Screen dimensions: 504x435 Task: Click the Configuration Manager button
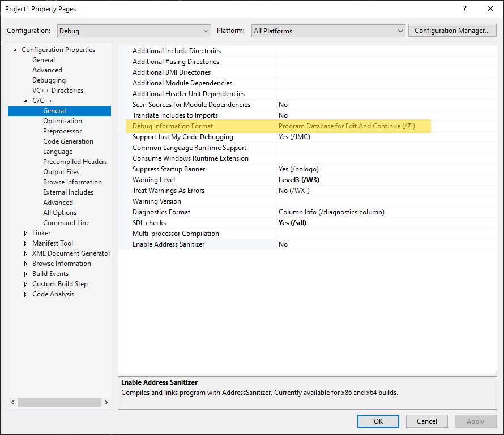coord(452,31)
